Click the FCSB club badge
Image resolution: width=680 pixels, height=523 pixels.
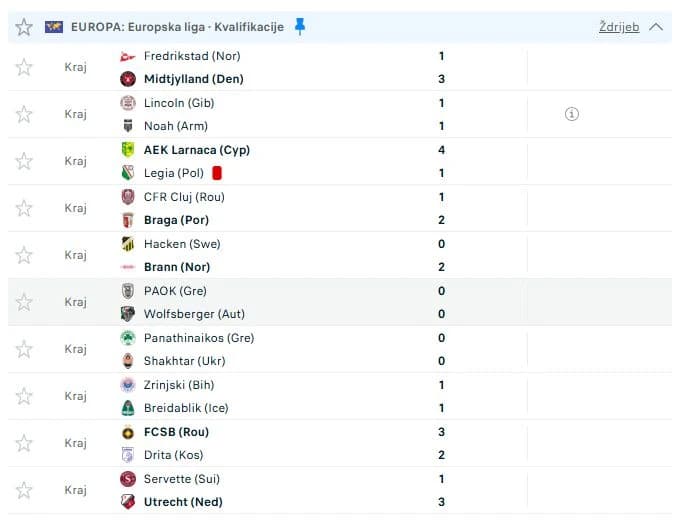[128, 432]
